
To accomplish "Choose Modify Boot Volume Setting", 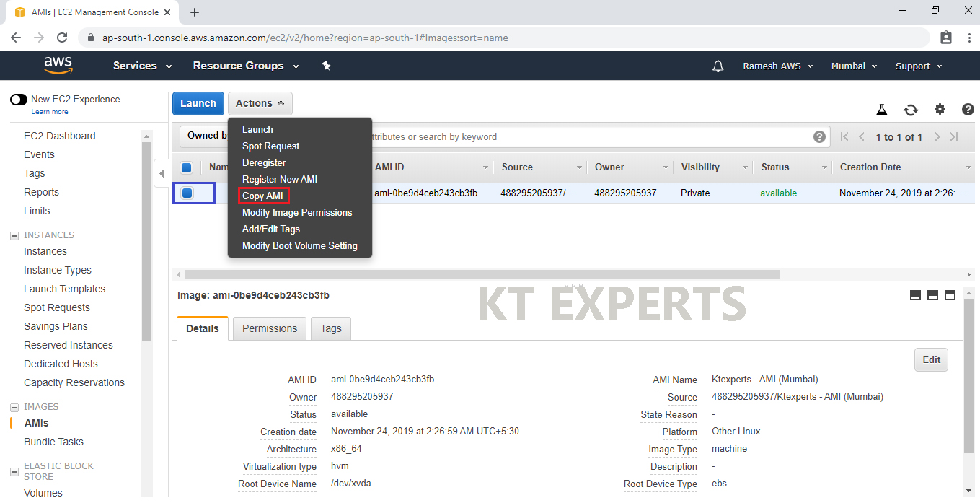I will 300,246.
